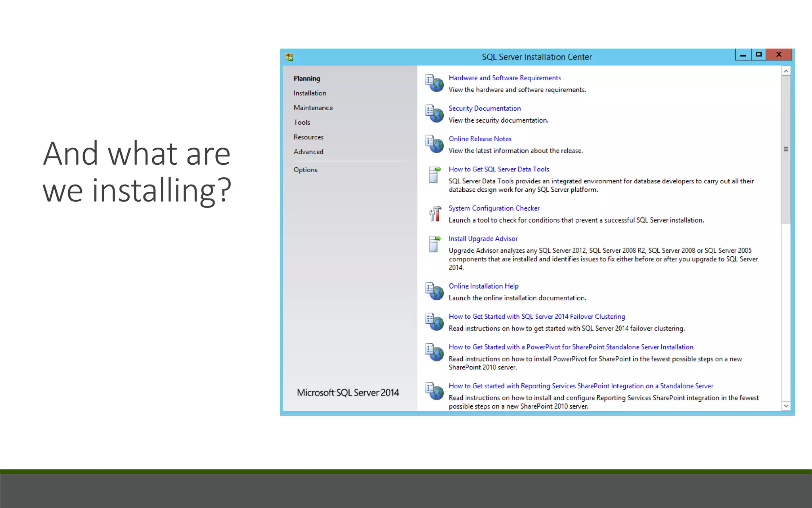The height and width of the screenshot is (508, 812).
Task: Click the Online Installation Help globe icon
Action: click(435, 291)
